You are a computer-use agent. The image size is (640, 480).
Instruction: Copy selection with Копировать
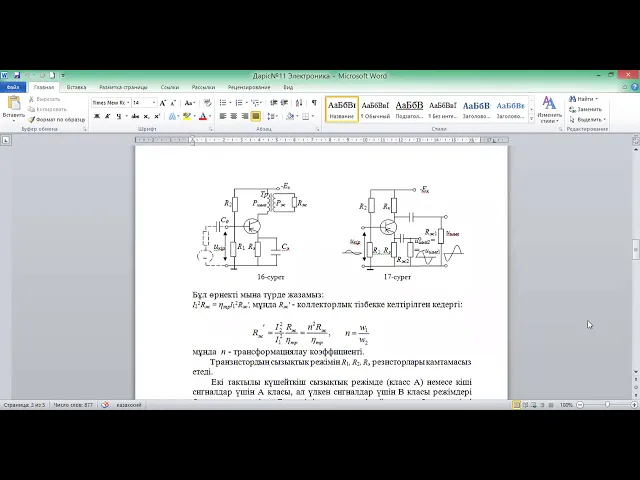point(47,109)
